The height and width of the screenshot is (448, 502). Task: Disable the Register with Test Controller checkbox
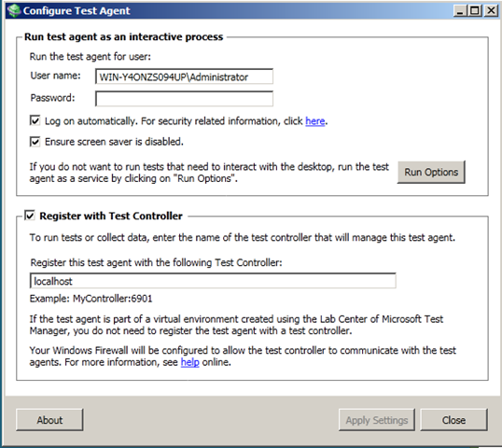pyautogui.click(x=30, y=216)
